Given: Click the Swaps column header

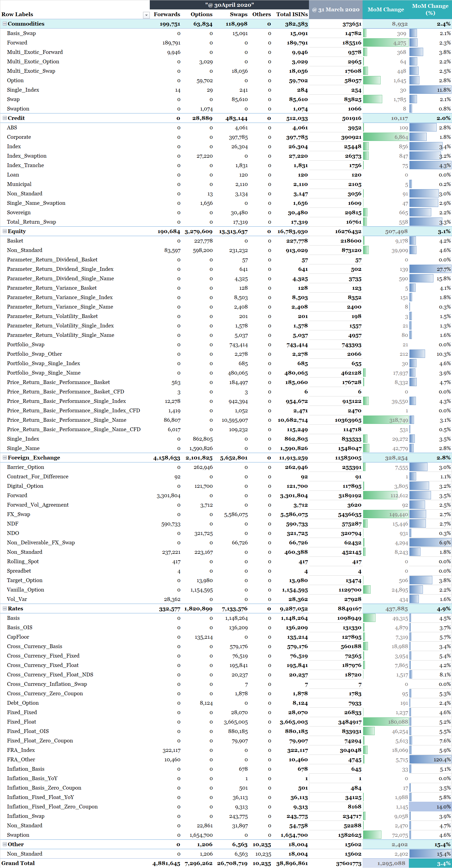Looking at the screenshot, I should click(x=238, y=14).
